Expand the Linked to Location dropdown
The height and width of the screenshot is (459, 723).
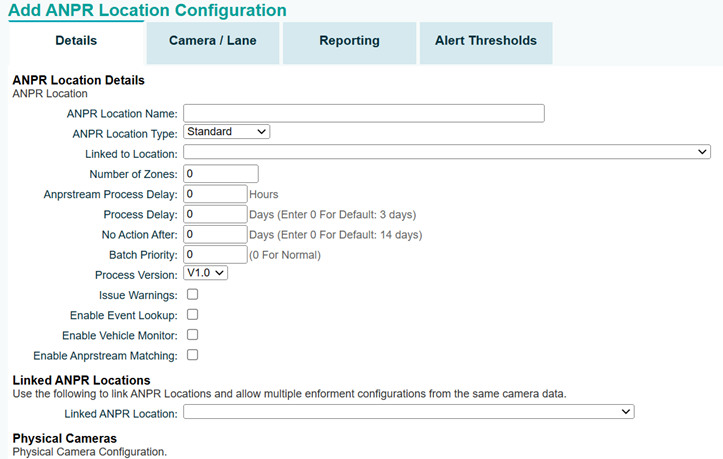click(447, 152)
